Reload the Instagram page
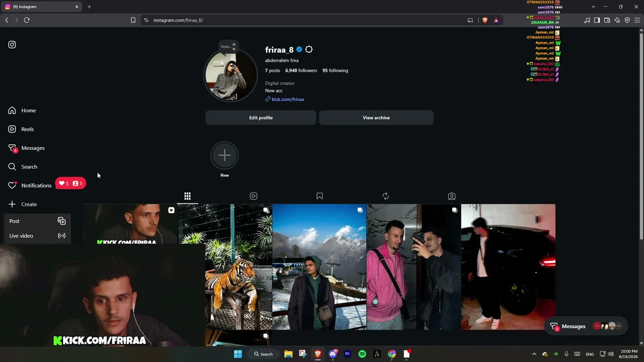The width and height of the screenshot is (644, 362). pos(27,20)
